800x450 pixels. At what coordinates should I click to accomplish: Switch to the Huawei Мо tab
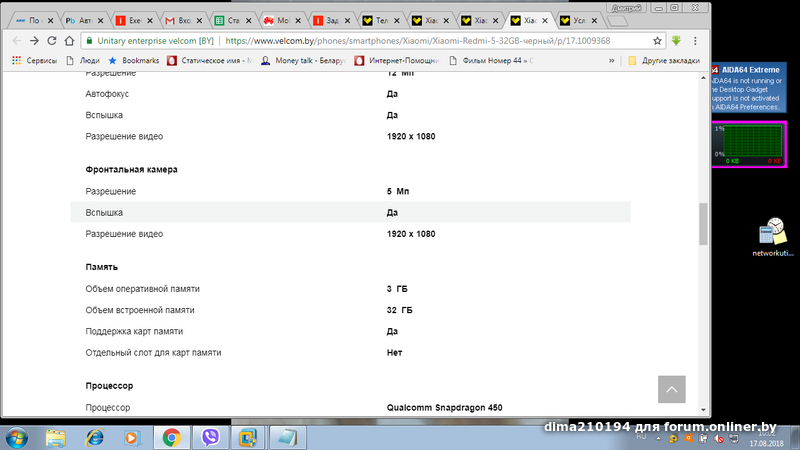[282, 20]
